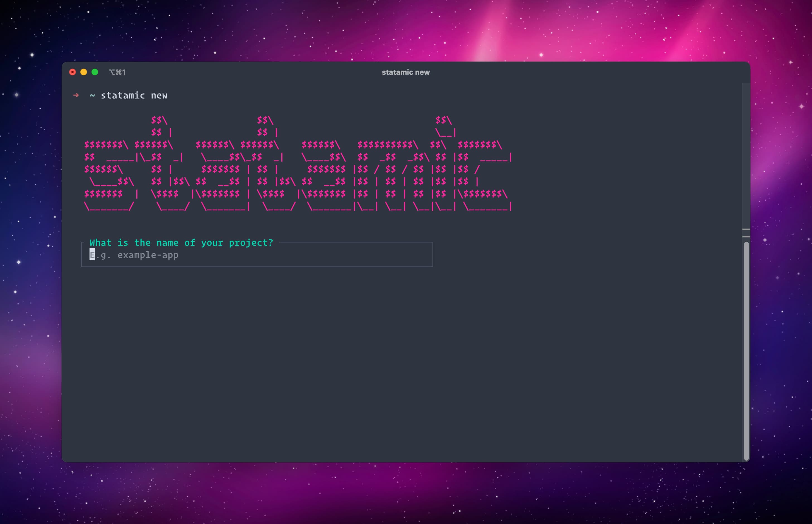Click the red prompt arrow
Image resolution: width=812 pixels, height=524 pixels.
(x=76, y=95)
